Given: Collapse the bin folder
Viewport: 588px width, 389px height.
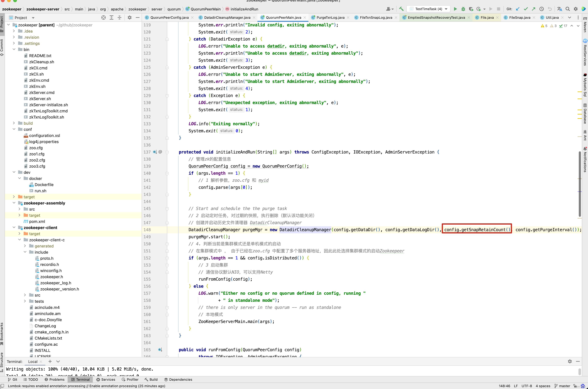Looking at the screenshot, I should [14, 49].
